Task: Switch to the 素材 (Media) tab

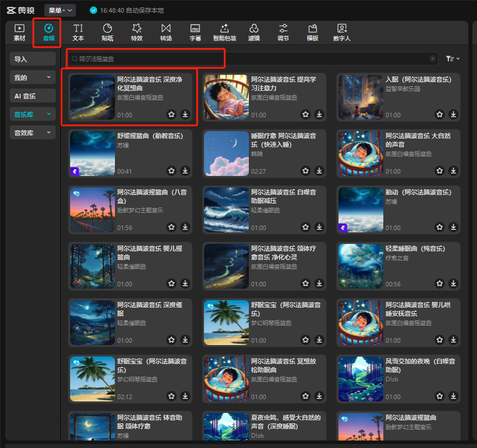Action: point(20,32)
